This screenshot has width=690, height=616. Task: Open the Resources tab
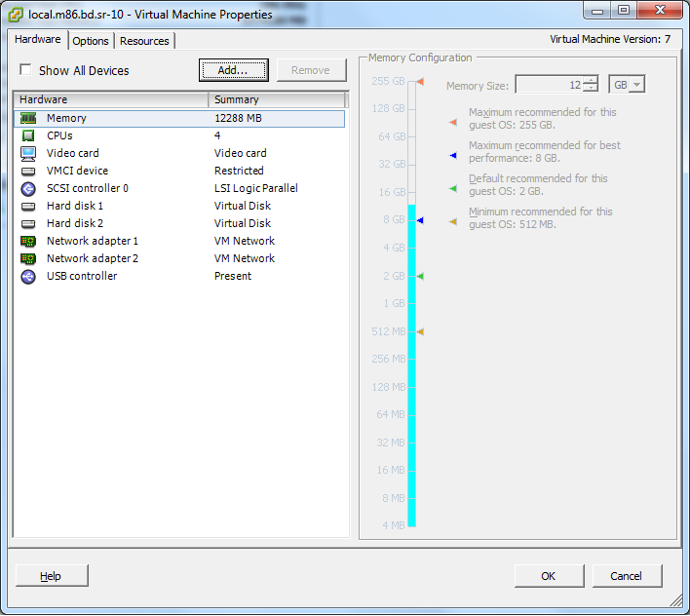pos(144,41)
